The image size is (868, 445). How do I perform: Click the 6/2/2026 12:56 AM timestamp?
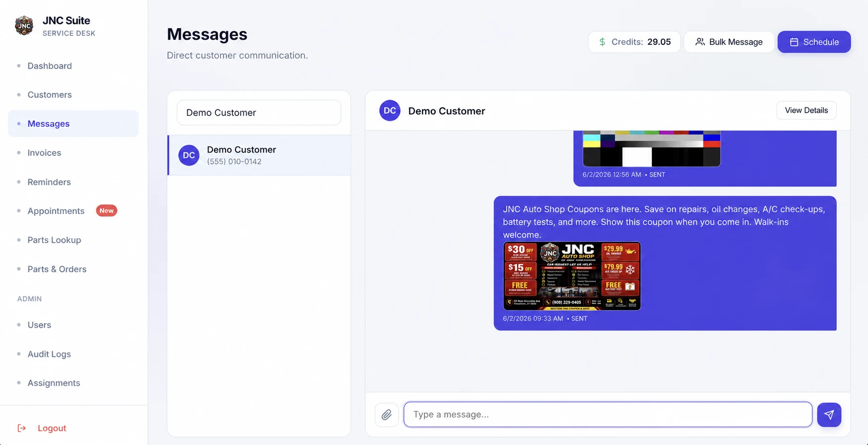tap(612, 175)
